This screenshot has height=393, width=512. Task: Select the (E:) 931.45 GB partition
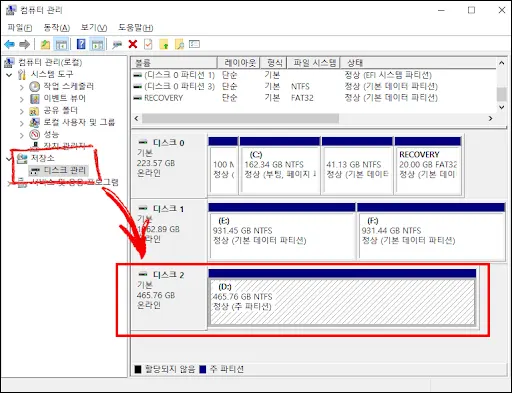pos(282,231)
